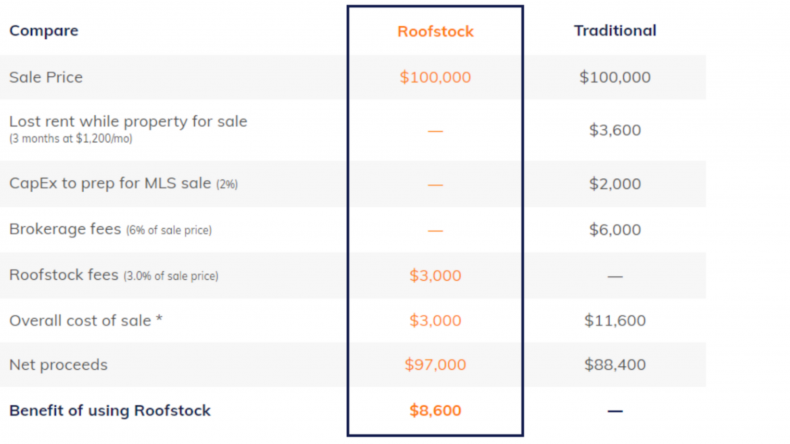
Task: Click Roofstock's $3,000 fees value
Action: point(435,275)
